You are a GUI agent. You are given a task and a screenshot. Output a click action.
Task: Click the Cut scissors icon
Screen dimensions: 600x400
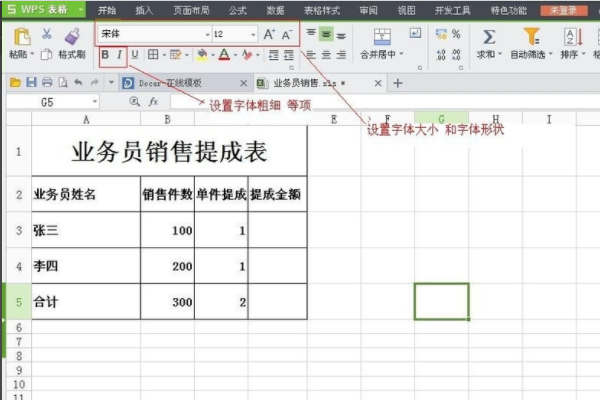pyautogui.click(x=47, y=34)
